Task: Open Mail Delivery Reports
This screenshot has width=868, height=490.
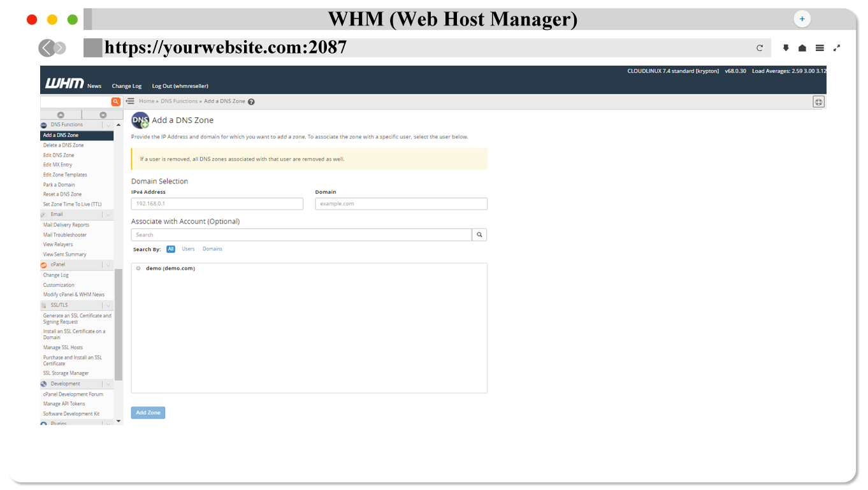Action: pos(66,225)
